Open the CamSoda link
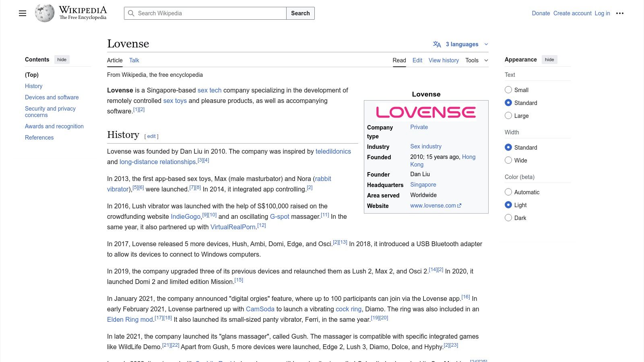Image resolution: width=644 pixels, height=362 pixels. (x=260, y=309)
